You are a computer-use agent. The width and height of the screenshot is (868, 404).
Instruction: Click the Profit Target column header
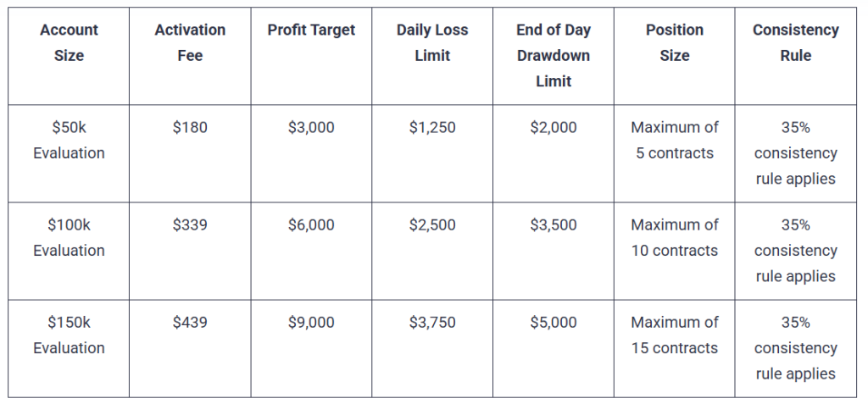coord(311,30)
